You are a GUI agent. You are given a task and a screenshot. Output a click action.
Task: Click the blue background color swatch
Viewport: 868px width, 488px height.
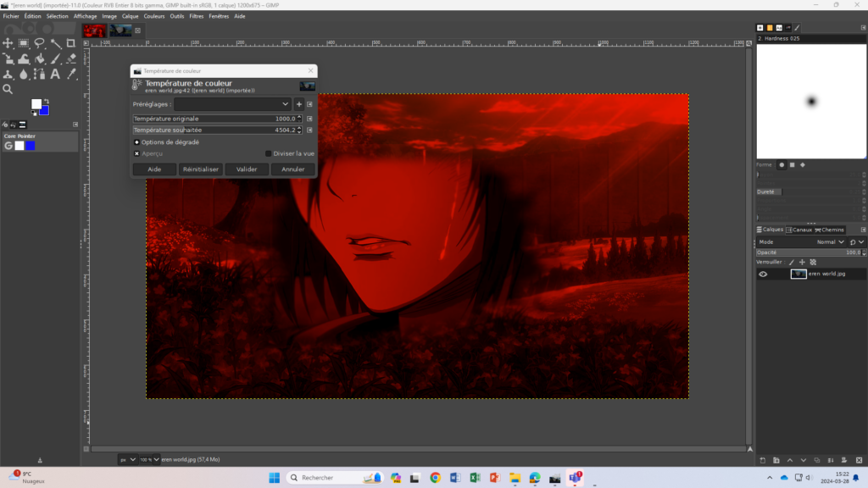[x=44, y=109]
